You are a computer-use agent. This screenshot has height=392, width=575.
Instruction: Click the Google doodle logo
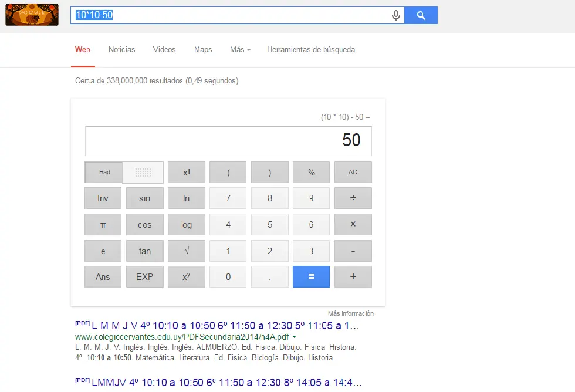tap(32, 15)
